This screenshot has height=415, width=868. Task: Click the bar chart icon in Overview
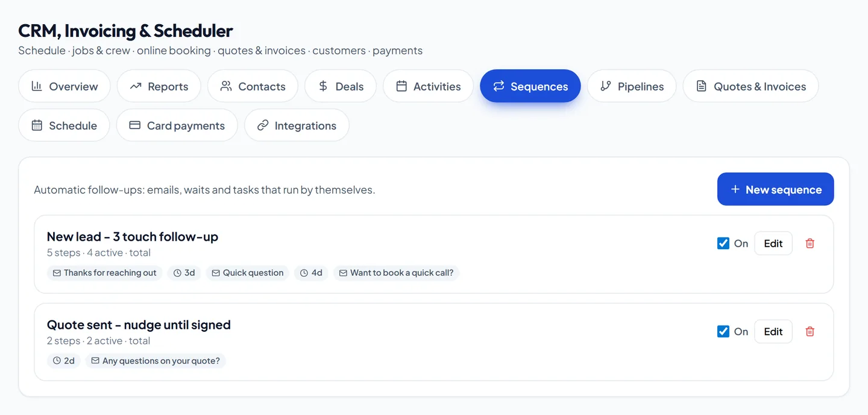coord(37,86)
